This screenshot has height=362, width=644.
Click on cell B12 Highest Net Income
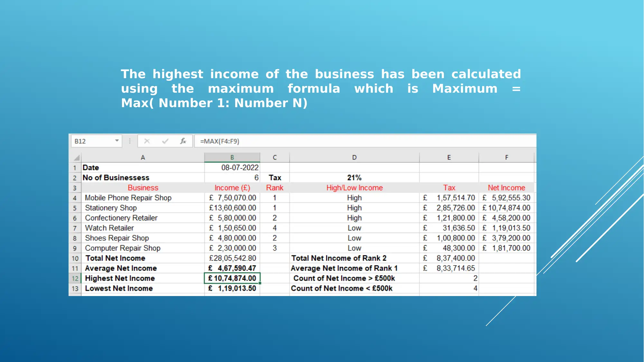tap(232, 278)
